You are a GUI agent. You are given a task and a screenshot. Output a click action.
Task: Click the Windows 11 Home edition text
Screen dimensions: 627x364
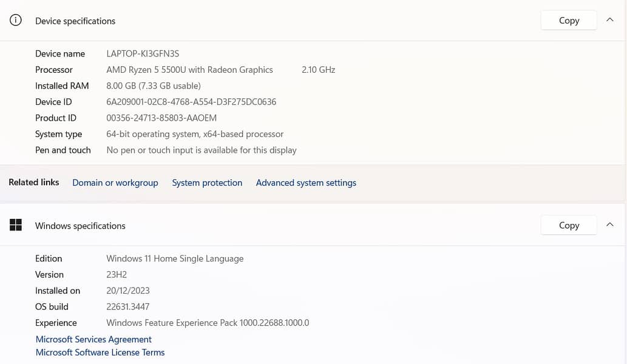[175, 258]
